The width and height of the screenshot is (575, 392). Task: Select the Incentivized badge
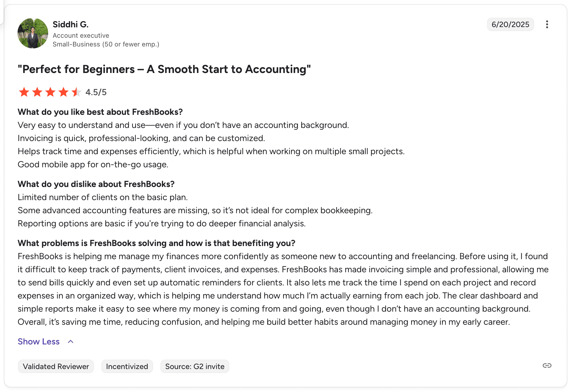point(127,366)
